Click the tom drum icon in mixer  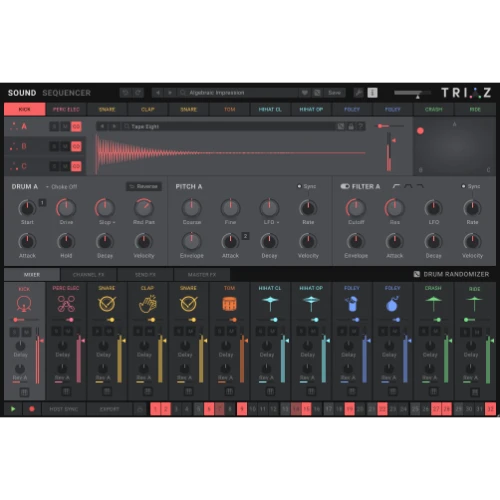tap(229, 304)
